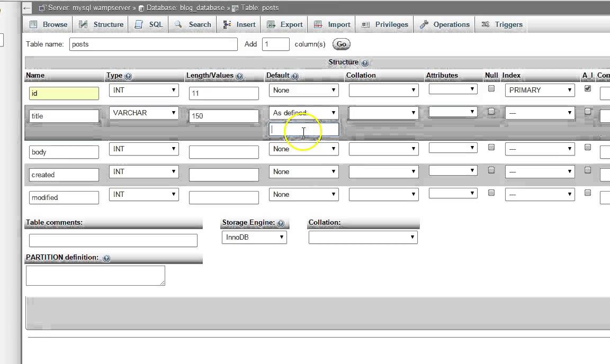
Task: Toggle Null checkbox for title column
Action: [491, 111]
